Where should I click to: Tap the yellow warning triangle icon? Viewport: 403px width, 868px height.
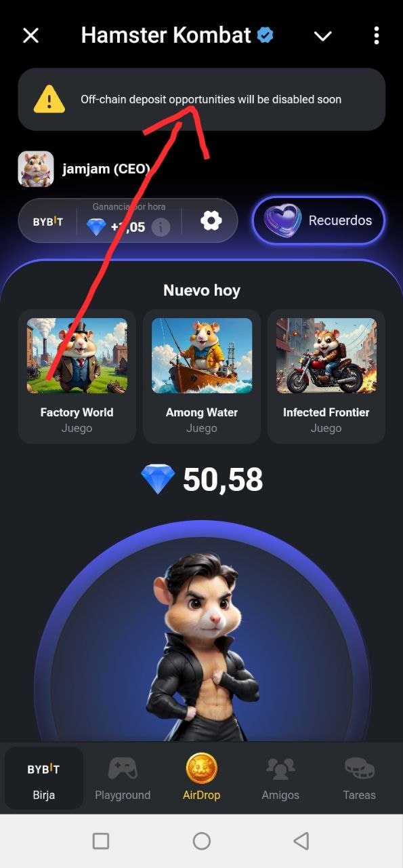pyautogui.click(x=49, y=100)
